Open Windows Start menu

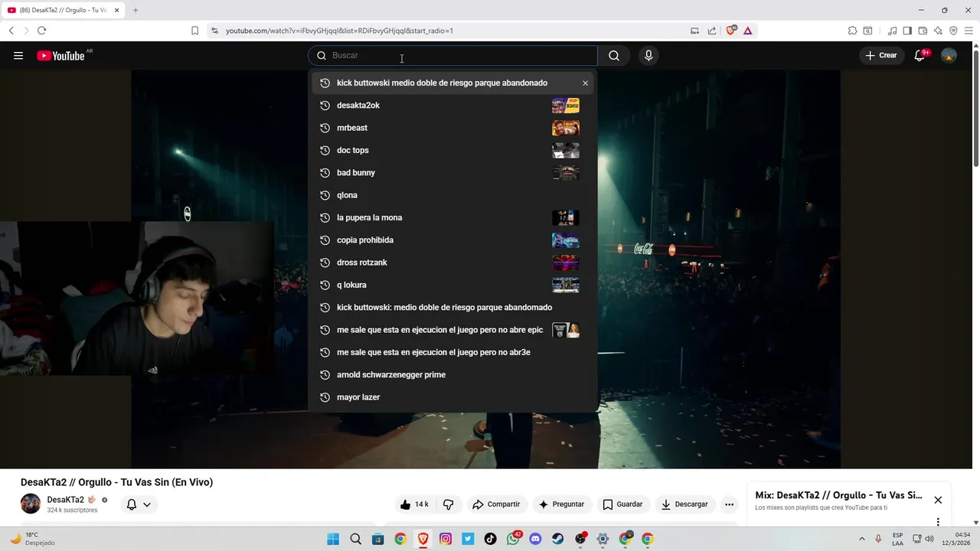(x=333, y=539)
